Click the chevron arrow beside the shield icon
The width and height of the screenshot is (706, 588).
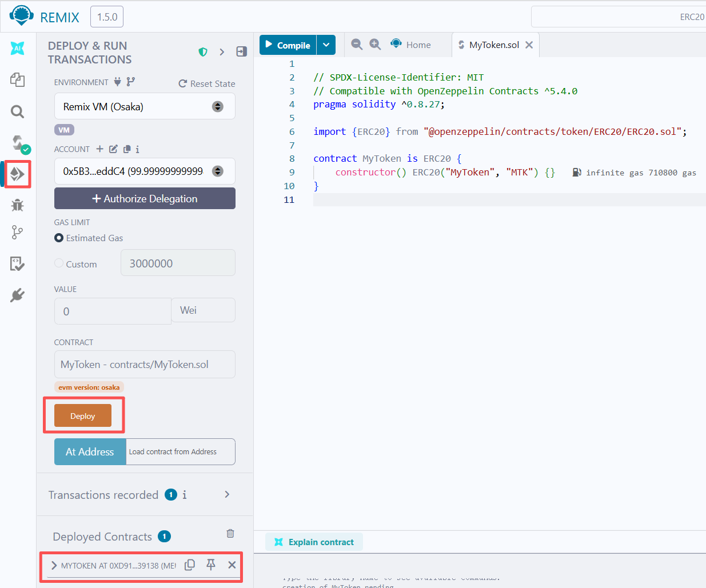[222, 52]
